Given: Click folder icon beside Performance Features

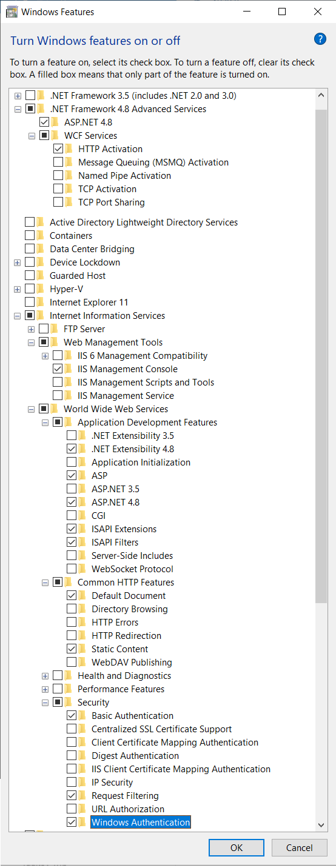Looking at the screenshot, I should point(69,689).
